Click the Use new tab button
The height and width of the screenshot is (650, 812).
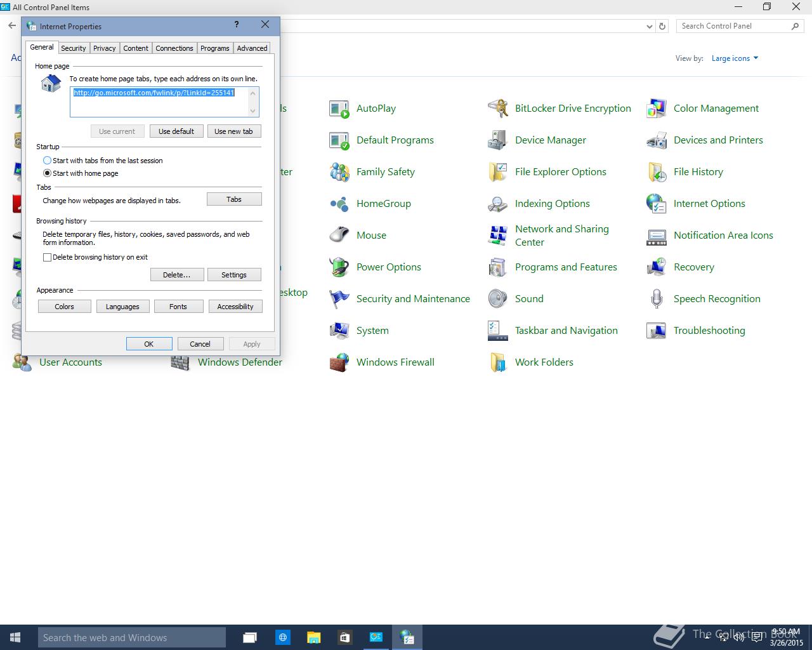(233, 131)
